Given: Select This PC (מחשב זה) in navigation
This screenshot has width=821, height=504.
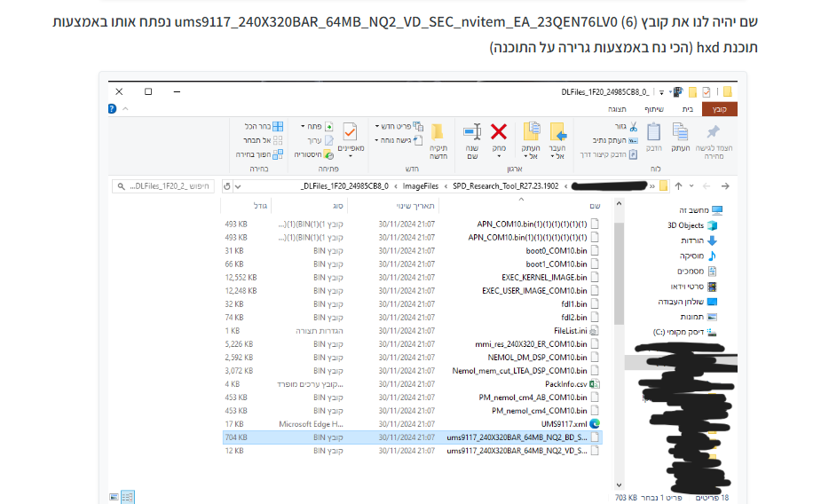Looking at the screenshot, I should (700, 210).
